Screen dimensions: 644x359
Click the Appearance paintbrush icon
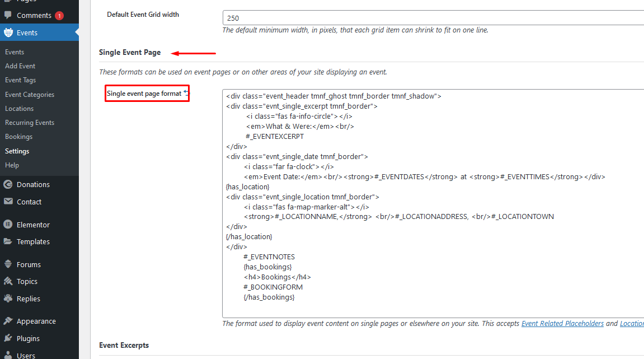point(8,321)
